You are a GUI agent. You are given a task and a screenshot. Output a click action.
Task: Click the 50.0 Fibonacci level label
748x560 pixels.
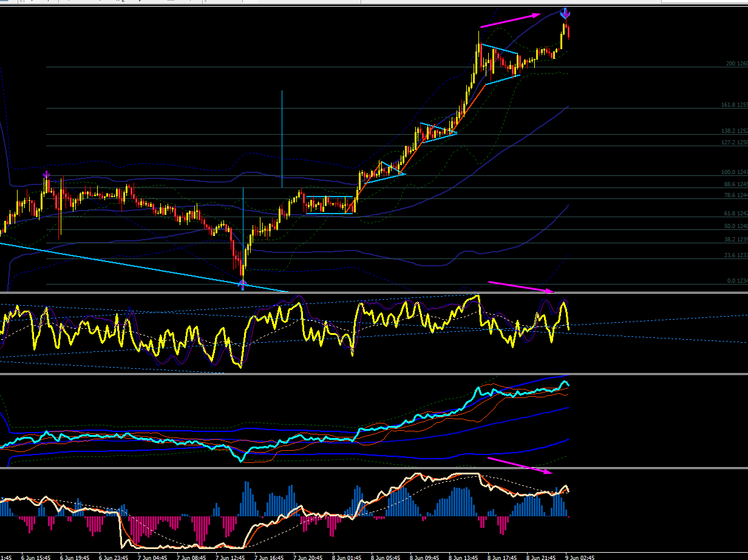pyautogui.click(x=735, y=226)
